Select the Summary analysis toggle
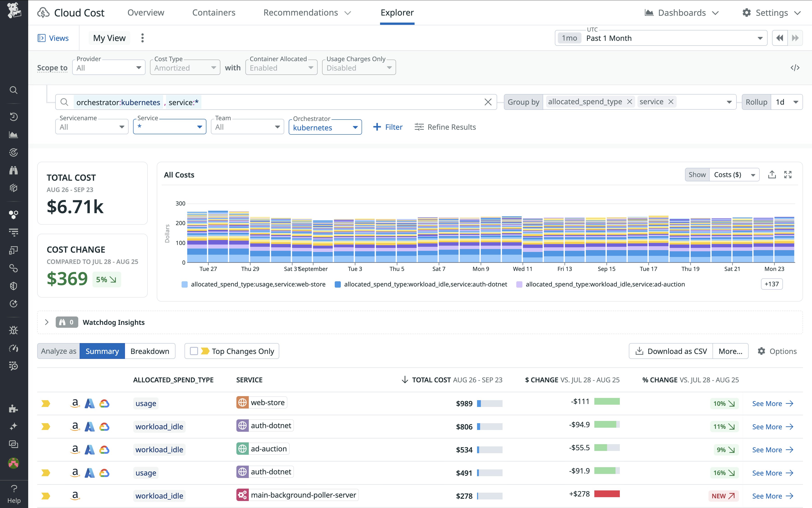This screenshot has width=812, height=508. coord(102,351)
